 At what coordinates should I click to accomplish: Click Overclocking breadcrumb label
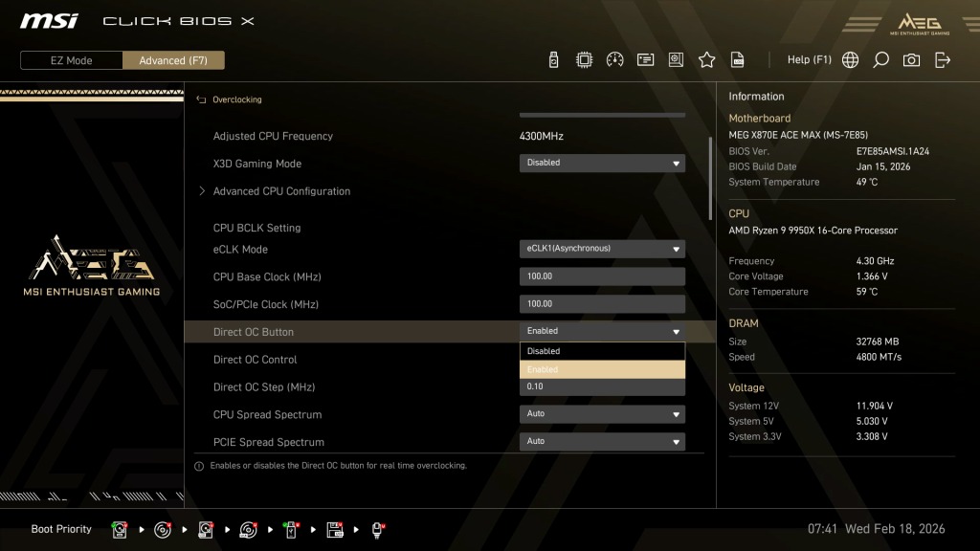[237, 99]
